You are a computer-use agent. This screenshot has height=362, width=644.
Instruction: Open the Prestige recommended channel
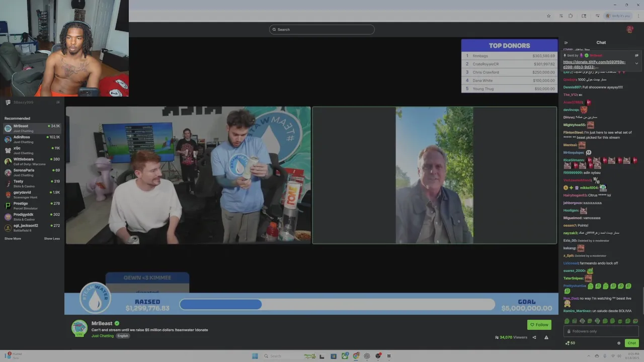pos(32,206)
